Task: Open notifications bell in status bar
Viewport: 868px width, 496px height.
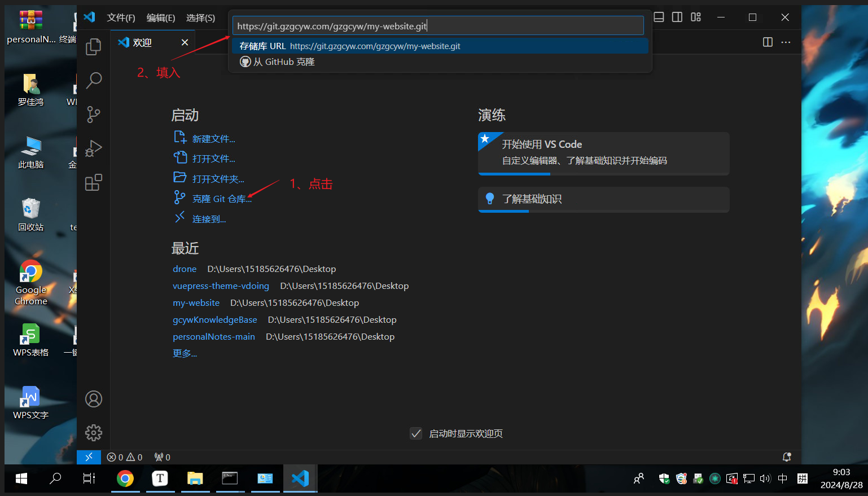Action: point(787,457)
